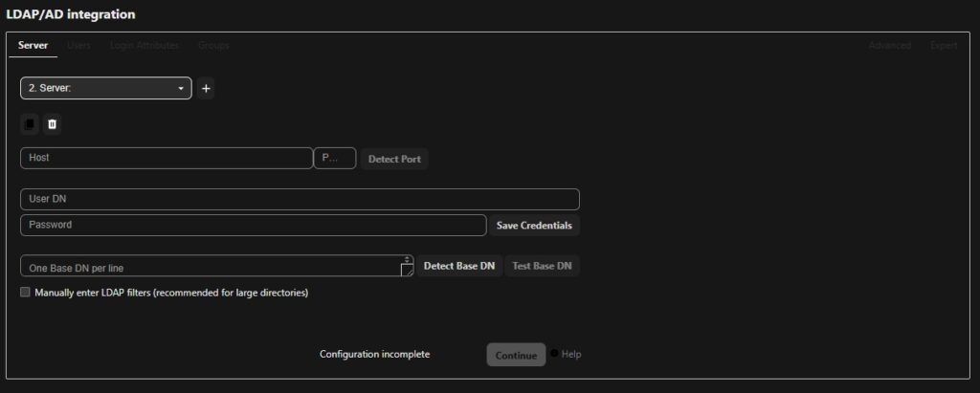
Task: Switch to the Users tab
Action: click(78, 46)
